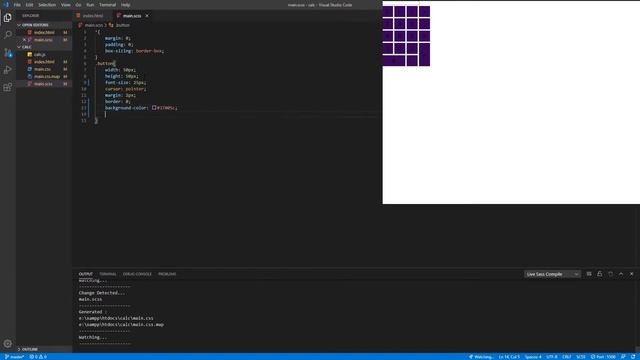
Task: Click the UTF-8 encoding in status bar
Action: [551, 357]
